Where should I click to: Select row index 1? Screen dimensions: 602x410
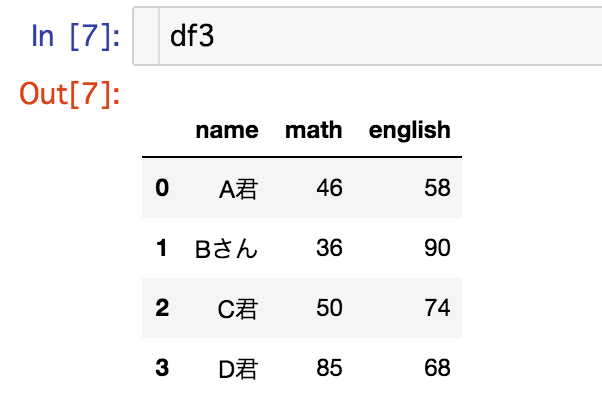pos(162,248)
